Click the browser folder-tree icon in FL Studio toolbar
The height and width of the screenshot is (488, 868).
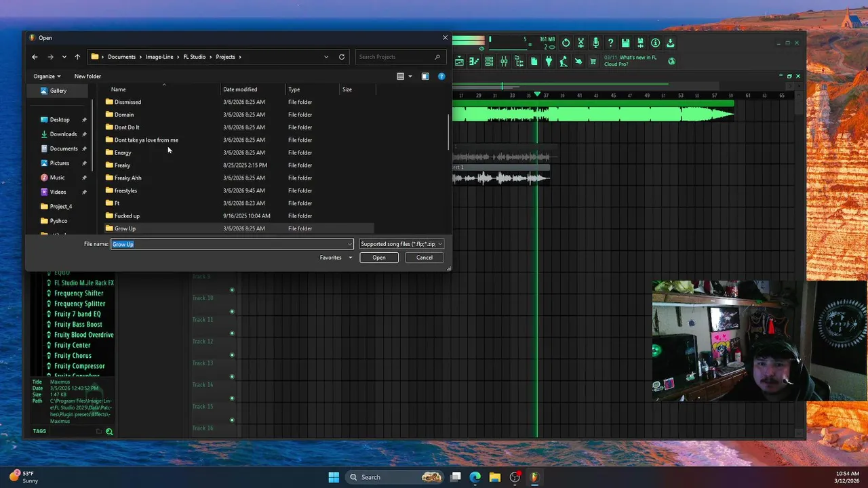[x=519, y=62]
